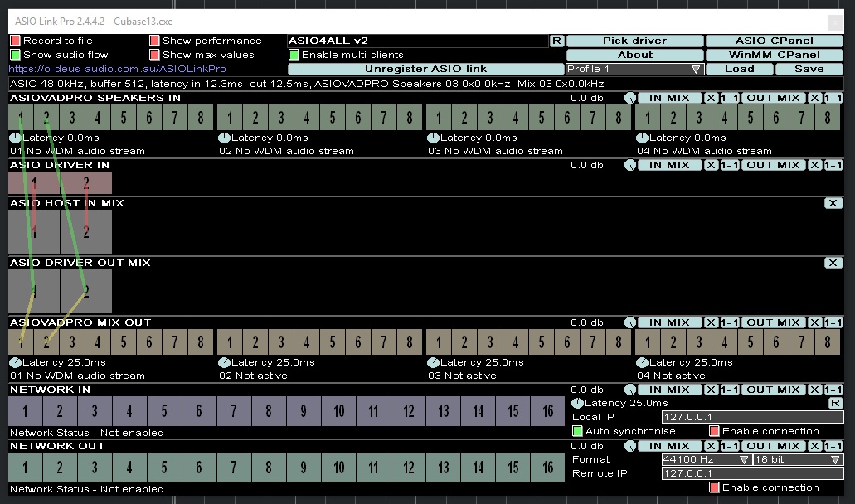
Task: Select channel 16 in Network Out
Action: (x=547, y=468)
